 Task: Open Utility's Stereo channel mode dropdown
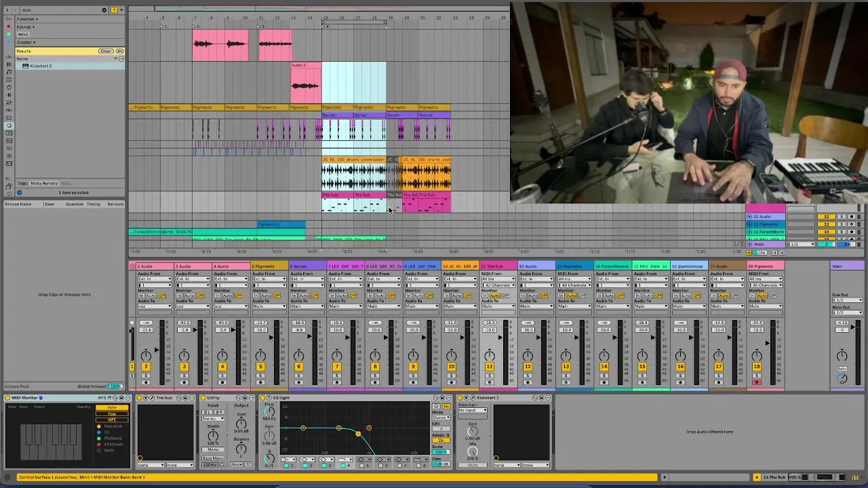coord(213,419)
